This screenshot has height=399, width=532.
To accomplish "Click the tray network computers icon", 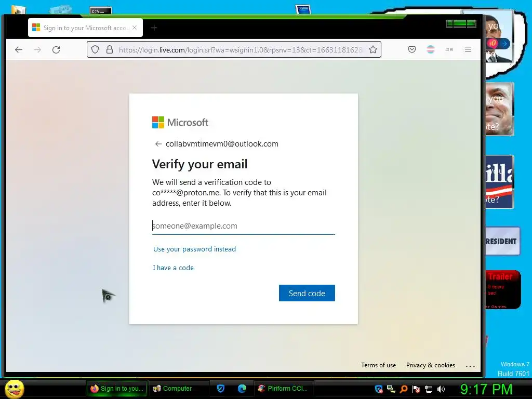I will tap(391, 389).
